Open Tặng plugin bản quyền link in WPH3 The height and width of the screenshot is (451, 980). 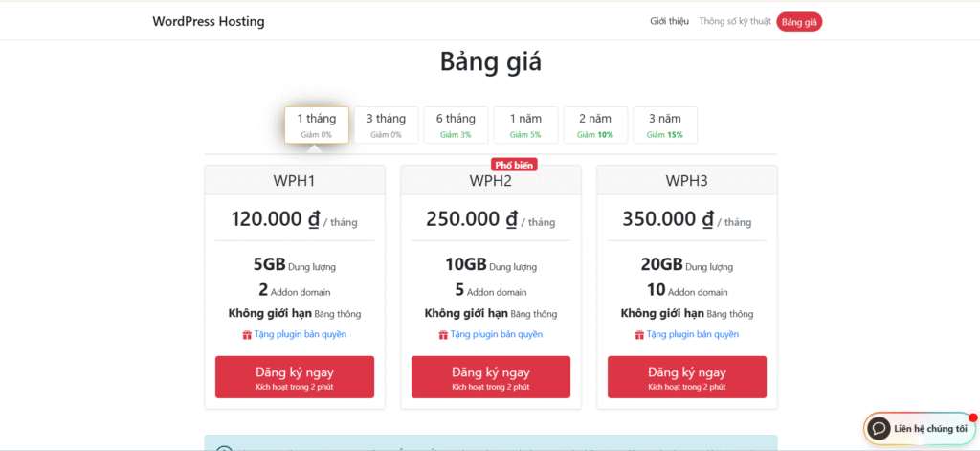coord(693,335)
